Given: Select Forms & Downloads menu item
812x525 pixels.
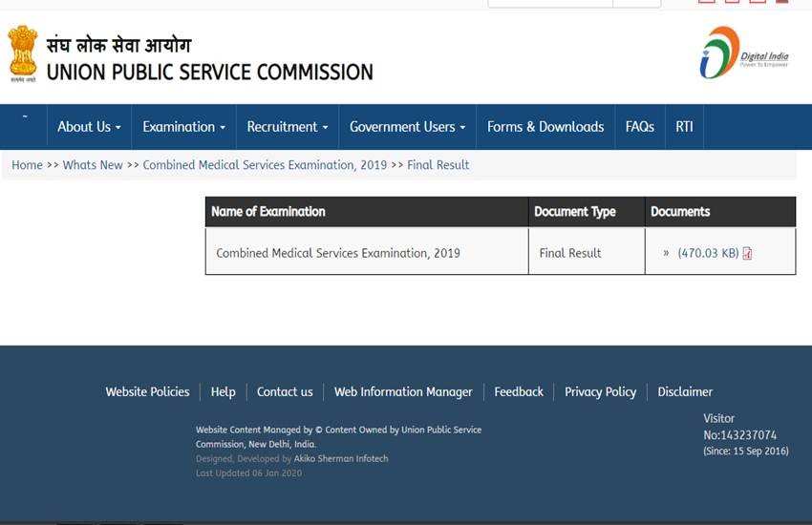Looking at the screenshot, I should pos(545,127).
